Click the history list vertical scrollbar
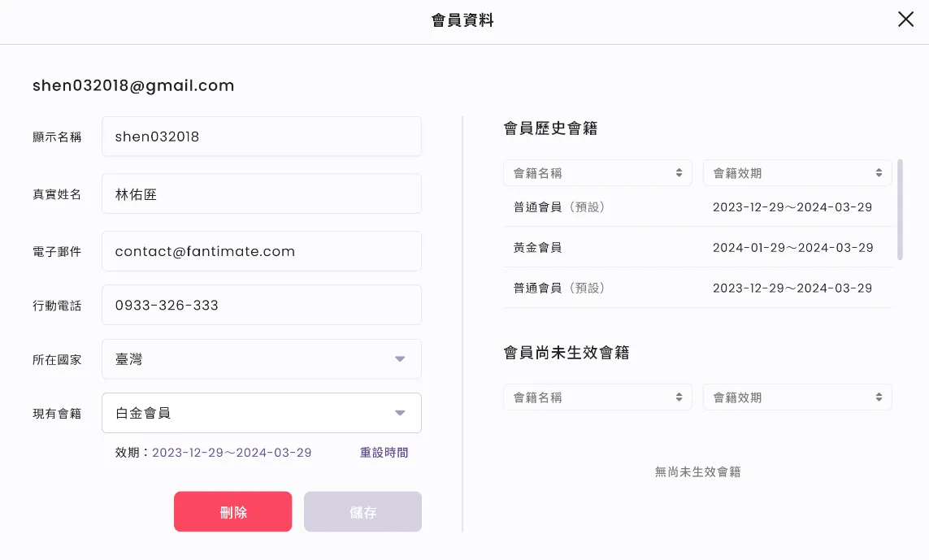Image resolution: width=929 pixels, height=560 pixels. [900, 209]
